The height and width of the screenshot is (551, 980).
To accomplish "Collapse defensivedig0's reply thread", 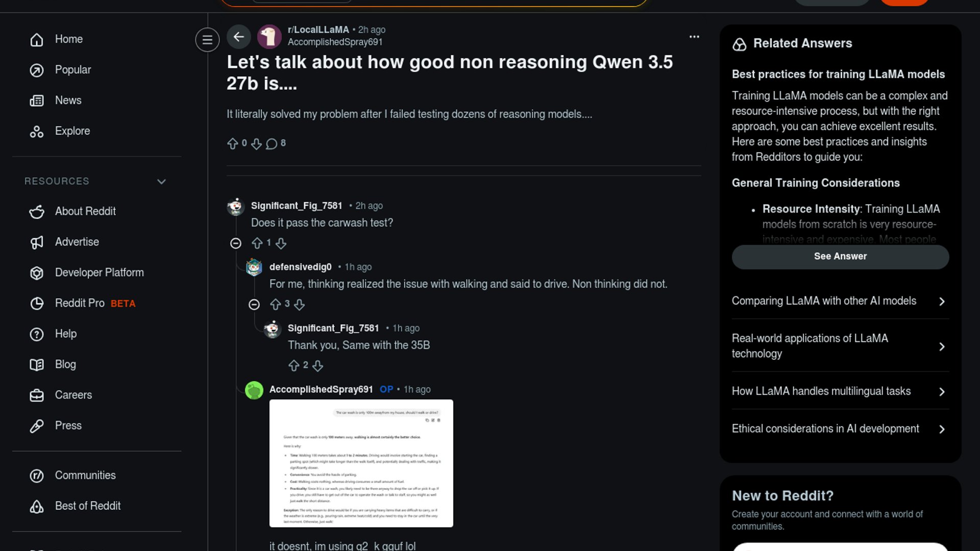I will coord(254,305).
